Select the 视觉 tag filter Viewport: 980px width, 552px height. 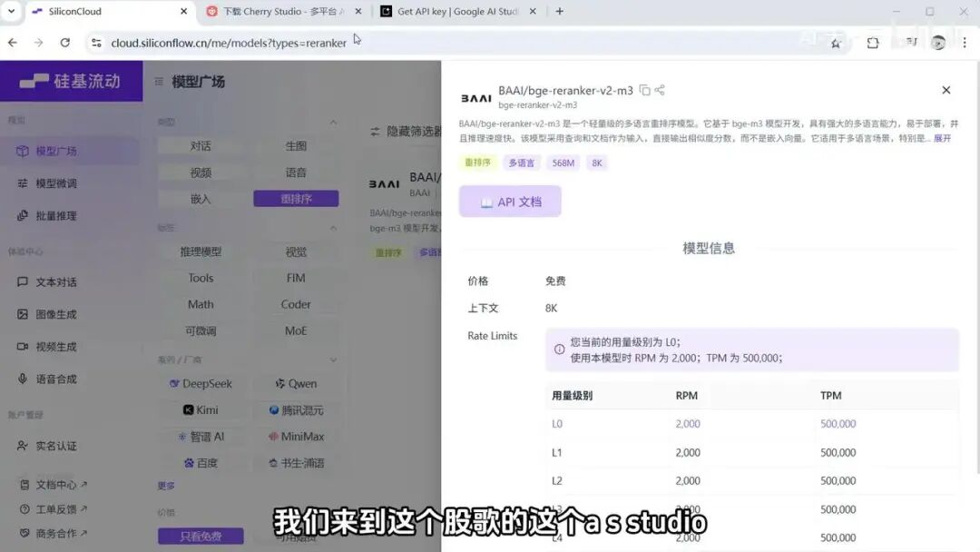(x=296, y=251)
